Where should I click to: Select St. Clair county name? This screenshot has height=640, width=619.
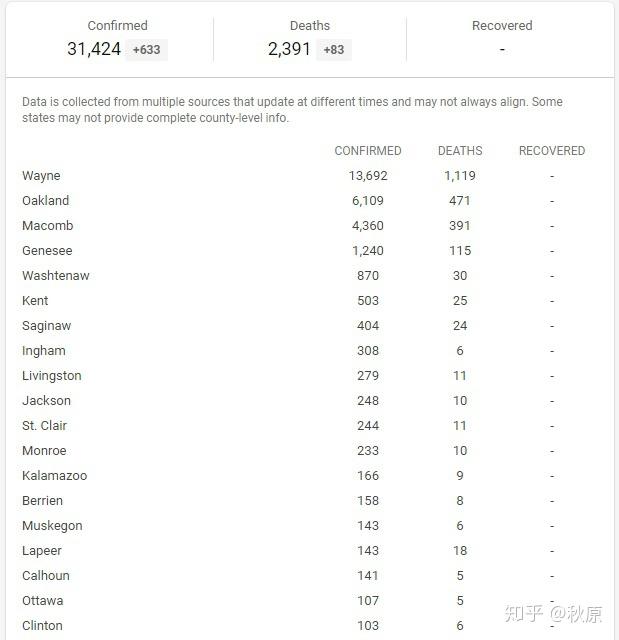pyautogui.click(x=44, y=426)
